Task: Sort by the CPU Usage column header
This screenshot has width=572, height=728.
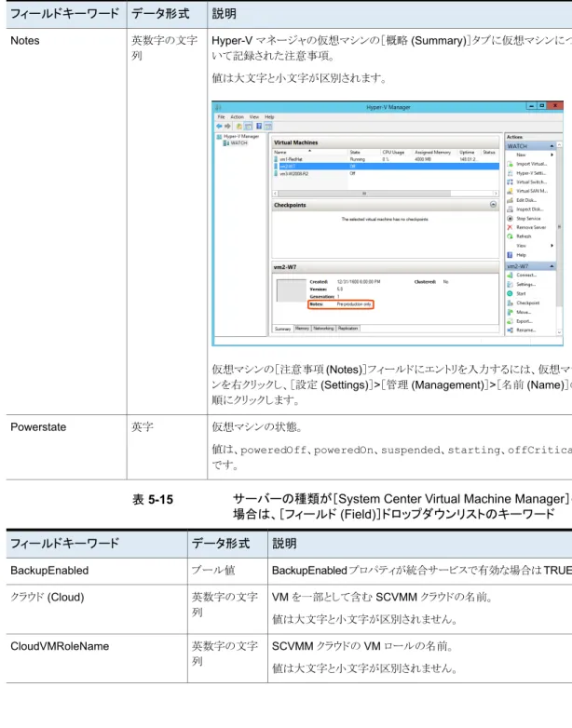Action: point(393,153)
